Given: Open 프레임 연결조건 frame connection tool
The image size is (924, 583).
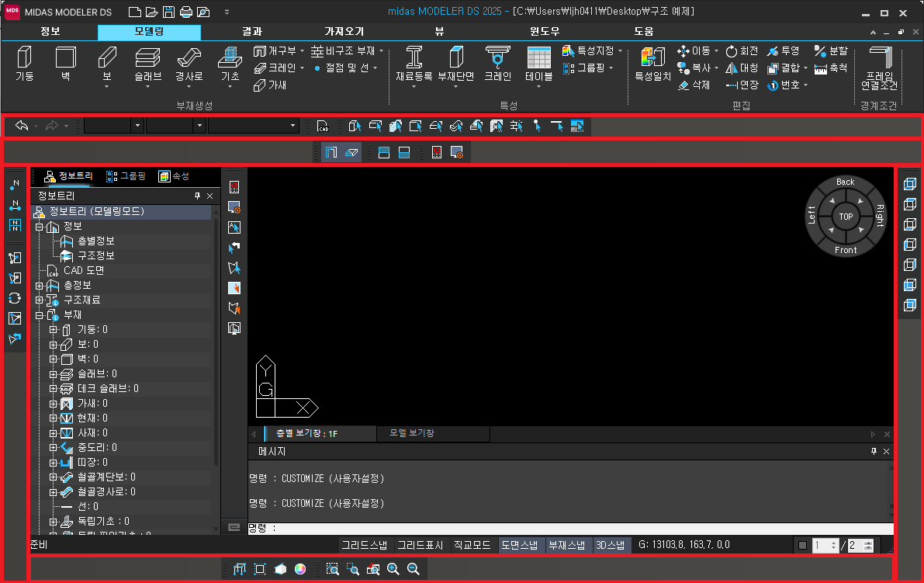Looking at the screenshot, I should [x=879, y=68].
